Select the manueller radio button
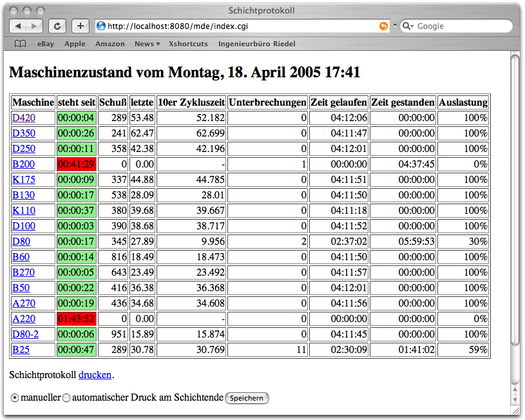Viewport: 525px width, 420px height. pyautogui.click(x=15, y=398)
